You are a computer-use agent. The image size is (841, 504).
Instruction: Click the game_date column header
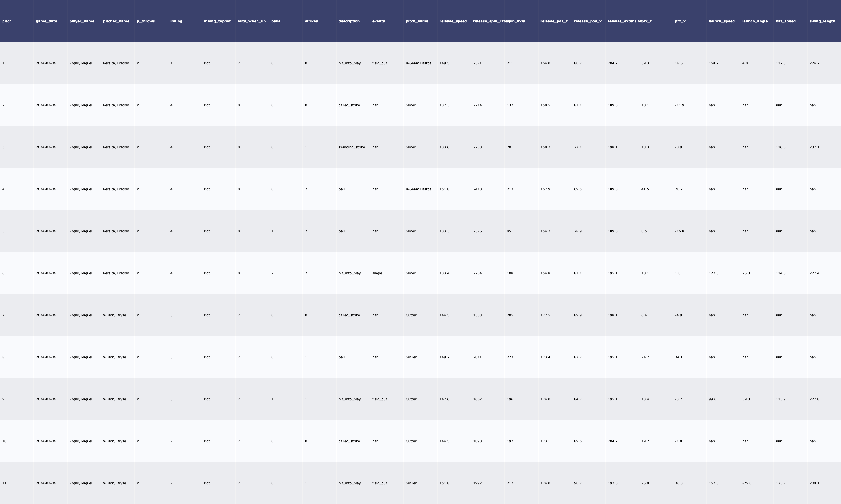coord(46,21)
